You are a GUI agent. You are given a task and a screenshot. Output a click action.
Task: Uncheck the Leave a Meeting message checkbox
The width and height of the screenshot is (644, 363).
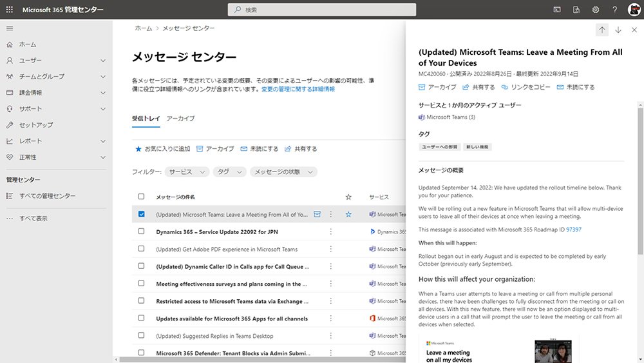[x=141, y=214]
